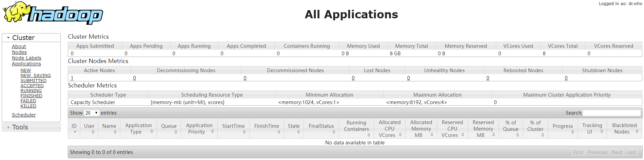Filter applications by SUBMITTED state

point(34,81)
